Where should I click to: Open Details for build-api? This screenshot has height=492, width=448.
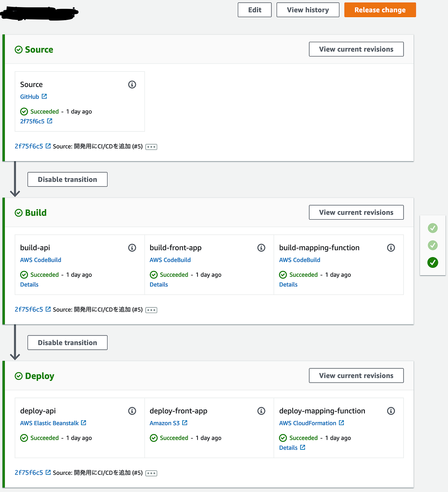(x=29, y=284)
